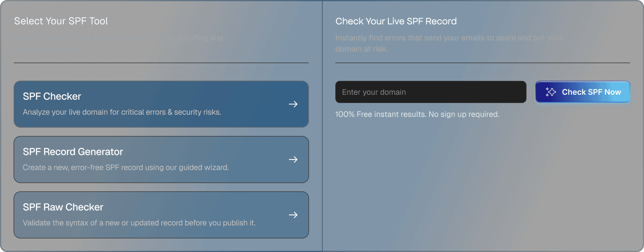Focus the Enter your domain field
644x252 pixels.
[431, 92]
